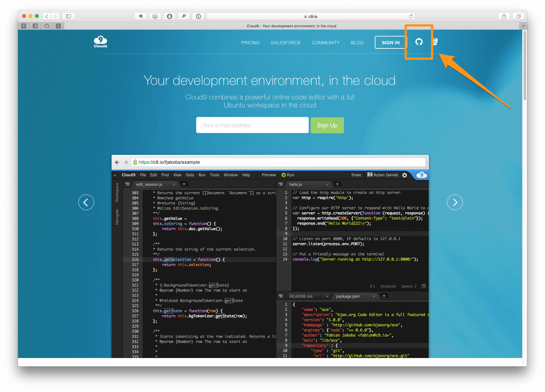Open pane menu icon beside README.md tab
Viewport: 545px width, 392px height.
tap(281, 296)
